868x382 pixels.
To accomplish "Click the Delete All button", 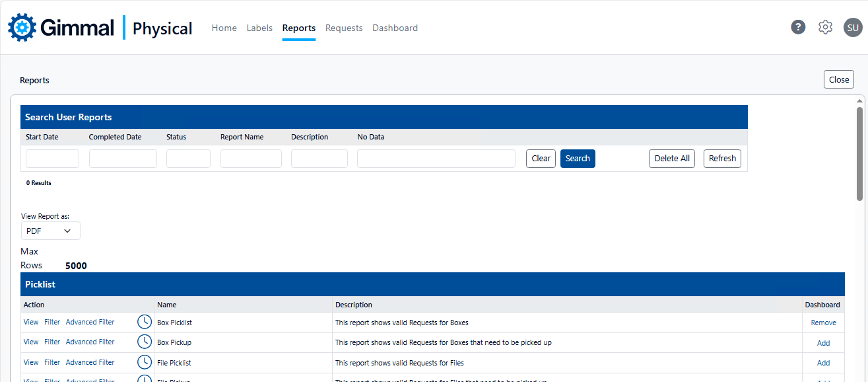I will pos(671,159).
